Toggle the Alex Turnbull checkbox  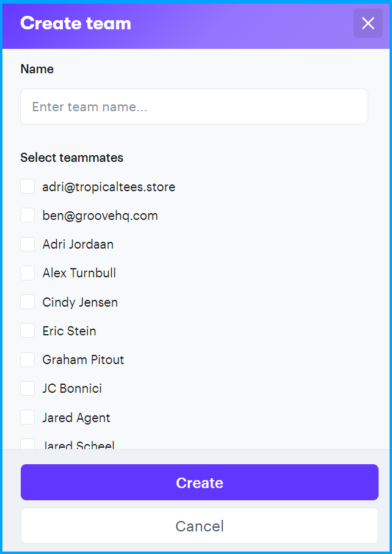click(27, 273)
